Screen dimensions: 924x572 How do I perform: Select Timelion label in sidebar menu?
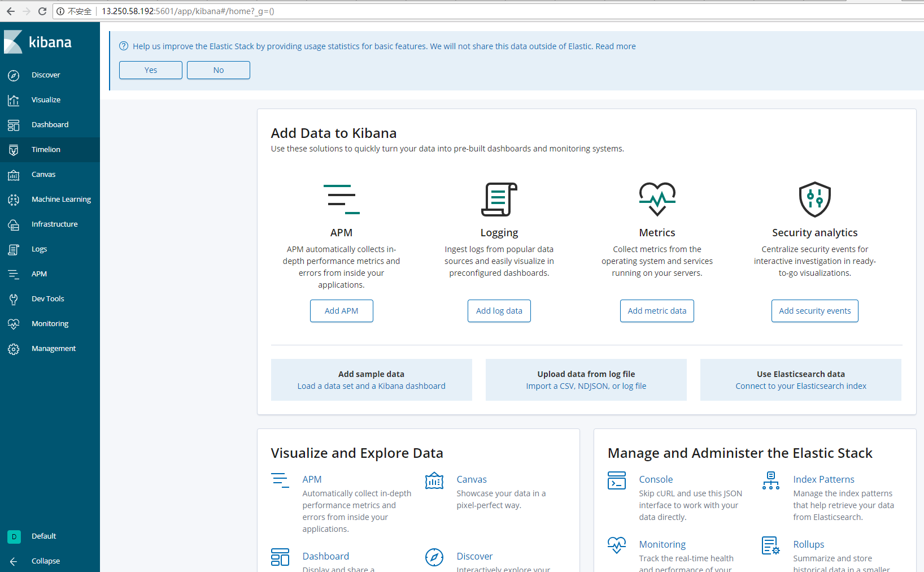(x=46, y=150)
